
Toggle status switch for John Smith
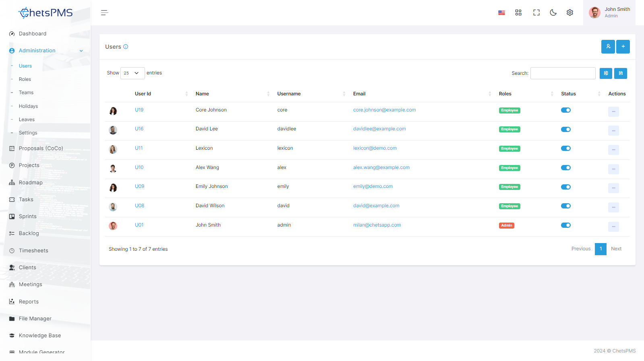tap(566, 225)
